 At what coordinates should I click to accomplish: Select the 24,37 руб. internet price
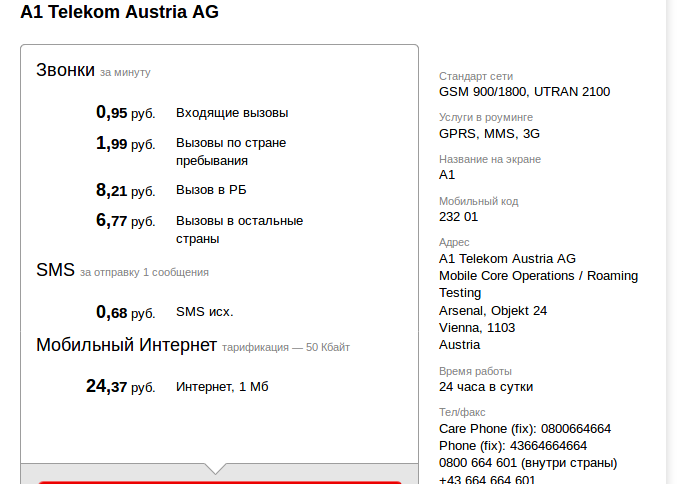[x=121, y=386]
